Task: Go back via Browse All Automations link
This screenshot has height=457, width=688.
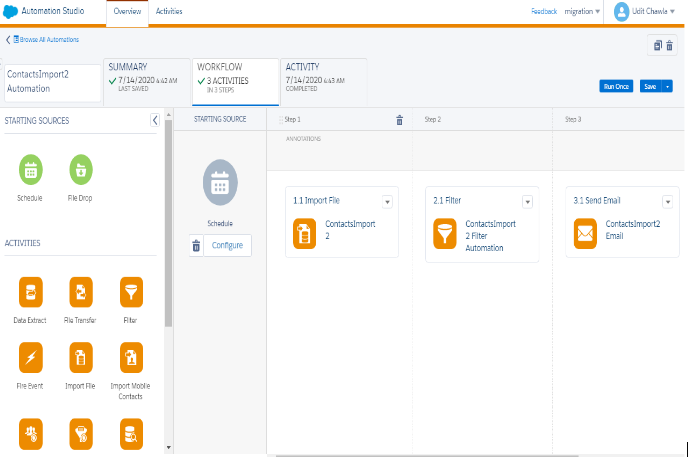Action: click(46, 40)
